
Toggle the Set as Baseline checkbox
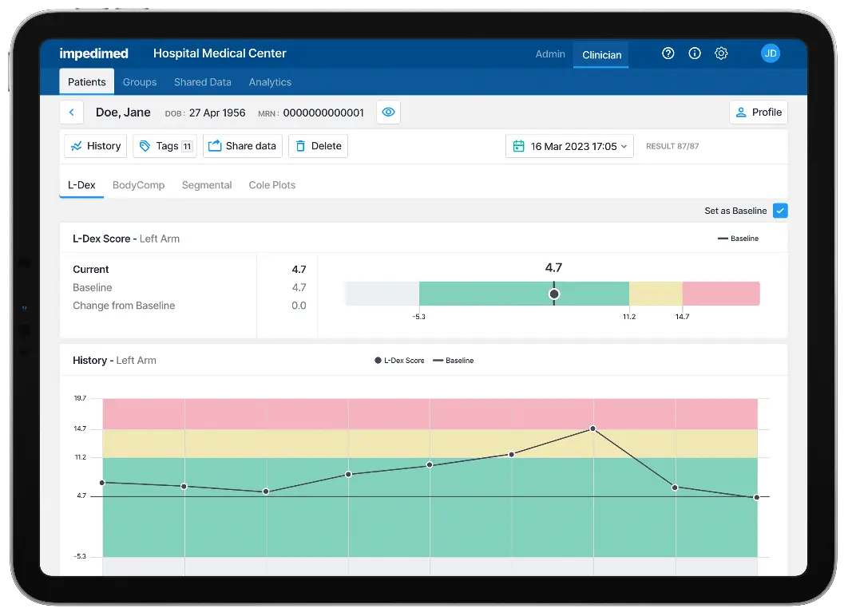pos(780,211)
